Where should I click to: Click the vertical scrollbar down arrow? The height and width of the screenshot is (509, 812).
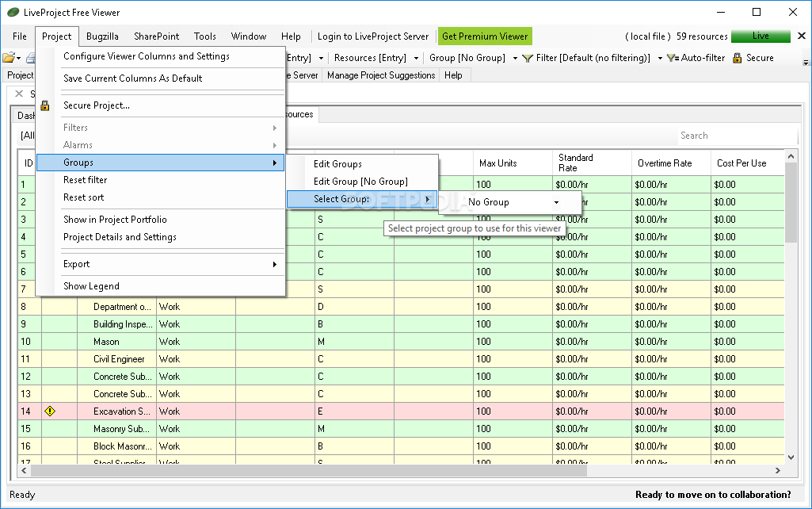pyautogui.click(x=791, y=457)
